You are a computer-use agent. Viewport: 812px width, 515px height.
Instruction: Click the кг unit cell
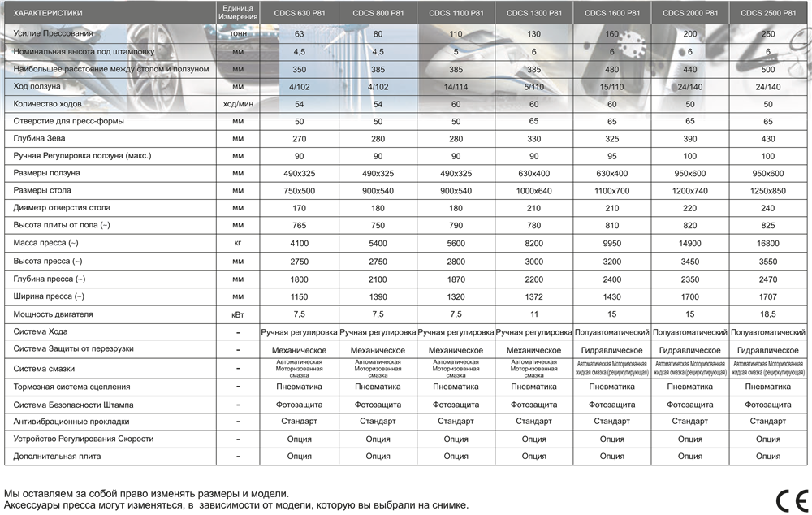coord(238,243)
